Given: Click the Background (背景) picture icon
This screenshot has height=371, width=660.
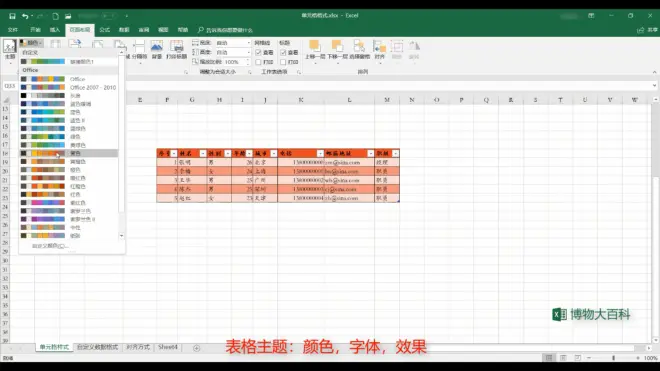Looking at the screenshot, I should click(x=157, y=50).
